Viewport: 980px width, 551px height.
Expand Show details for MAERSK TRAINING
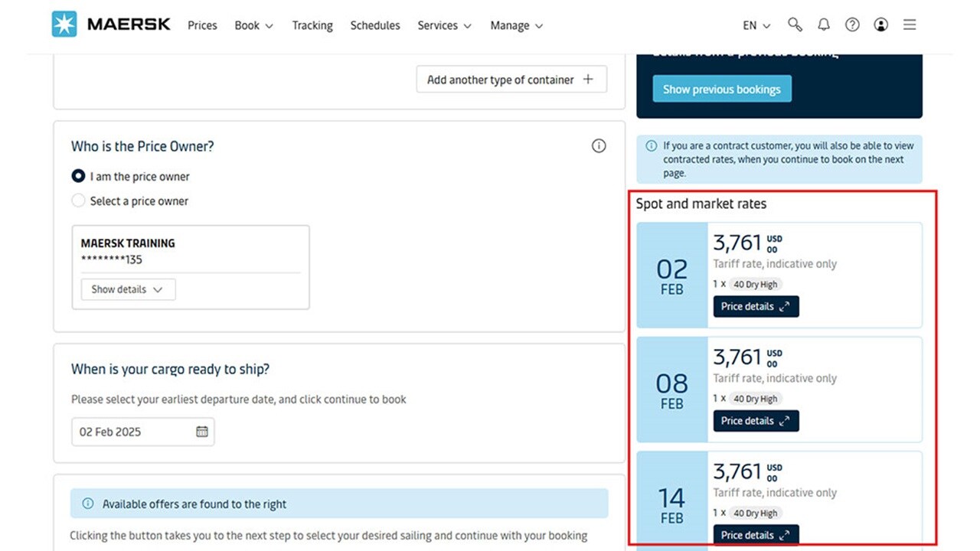128,289
